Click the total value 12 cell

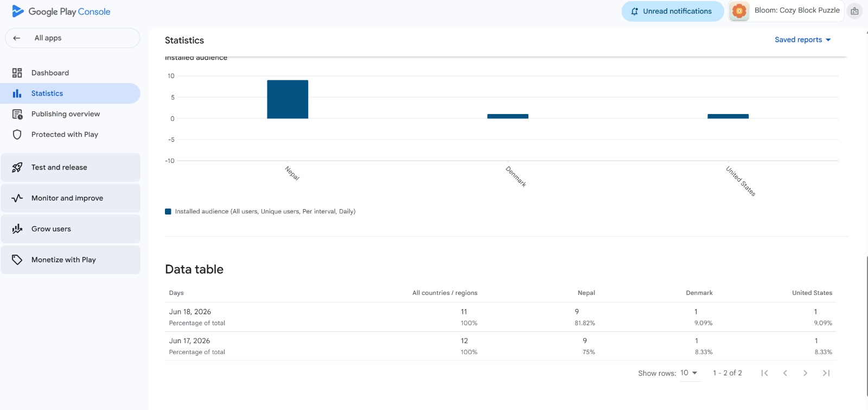(x=464, y=341)
